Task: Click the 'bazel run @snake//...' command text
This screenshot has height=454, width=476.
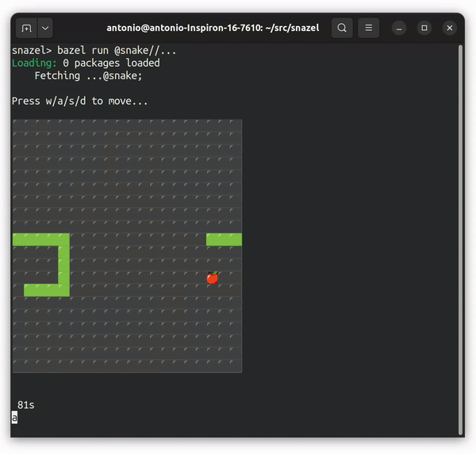Action: 117,50
